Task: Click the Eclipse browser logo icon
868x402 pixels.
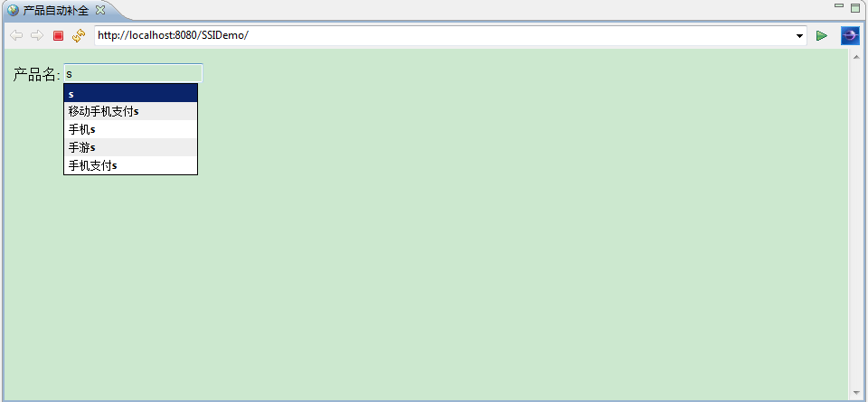Action: (850, 35)
